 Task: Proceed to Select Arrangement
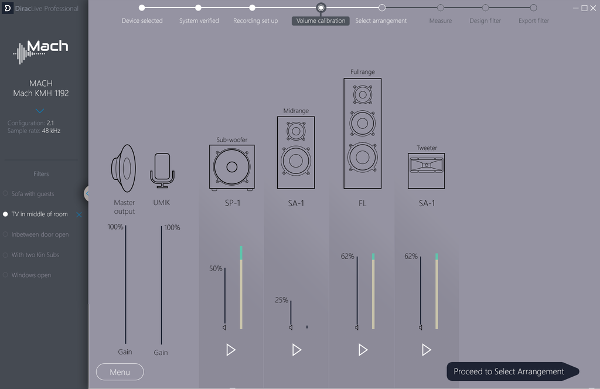(x=512, y=371)
